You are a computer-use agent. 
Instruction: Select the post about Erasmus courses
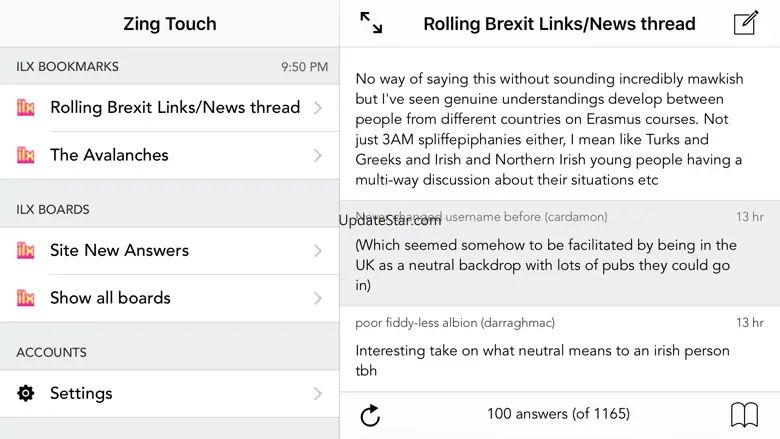pos(550,129)
